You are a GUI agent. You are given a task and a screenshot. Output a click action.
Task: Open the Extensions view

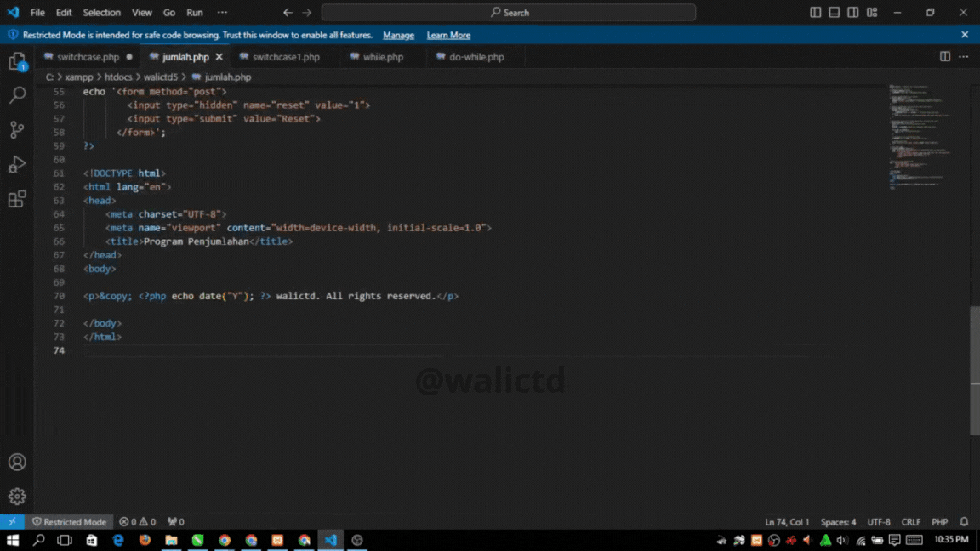17,198
